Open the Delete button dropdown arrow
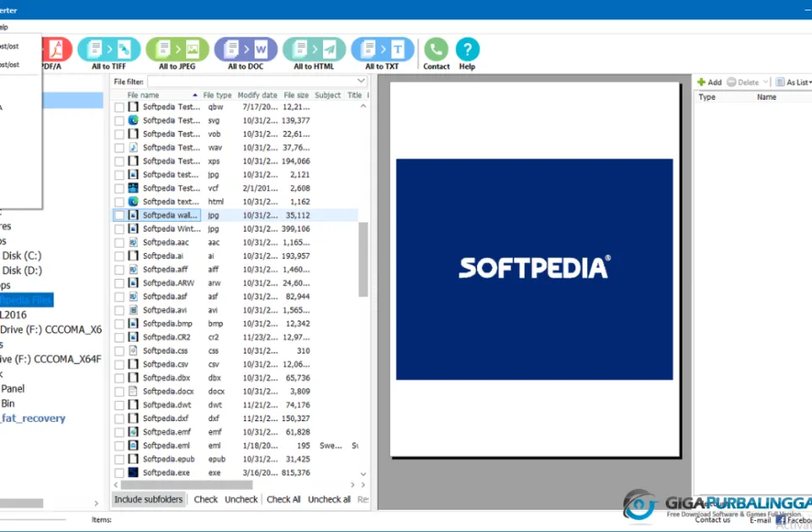Image resolution: width=812 pixels, height=532 pixels. coord(765,82)
